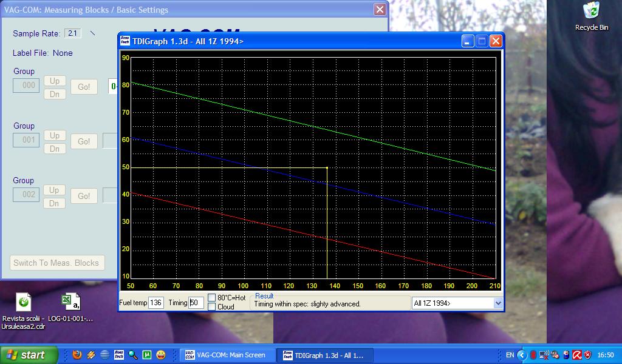The image size is (622, 364).
Task: Open the Winamp quick launch icon
Action: click(91, 355)
